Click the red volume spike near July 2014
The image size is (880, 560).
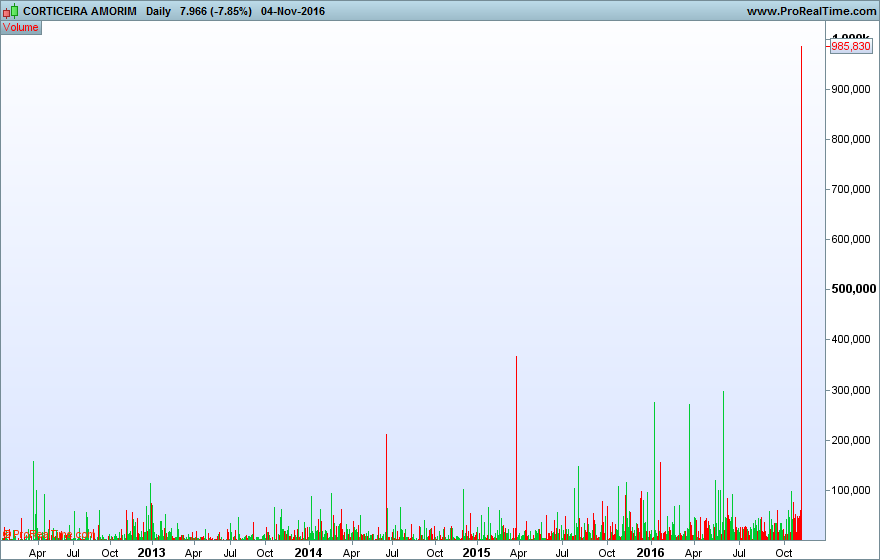coord(386,487)
